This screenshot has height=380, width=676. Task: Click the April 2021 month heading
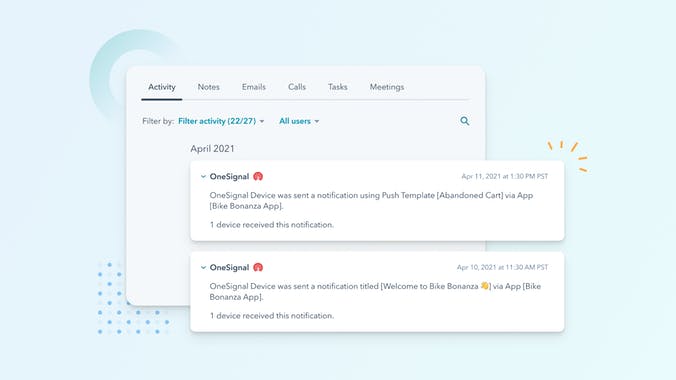(x=213, y=149)
